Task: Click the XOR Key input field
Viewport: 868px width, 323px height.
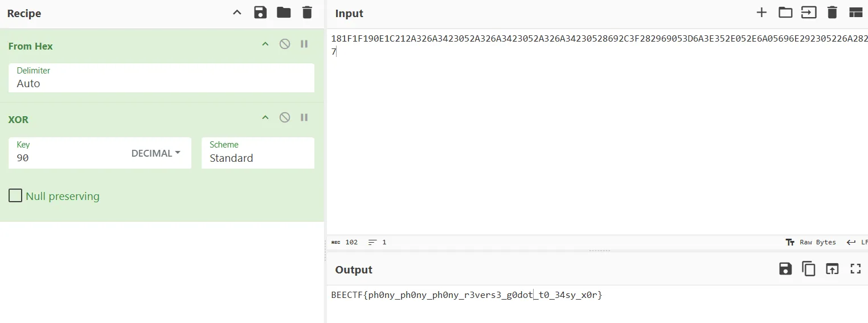Action: pyautogui.click(x=68, y=158)
